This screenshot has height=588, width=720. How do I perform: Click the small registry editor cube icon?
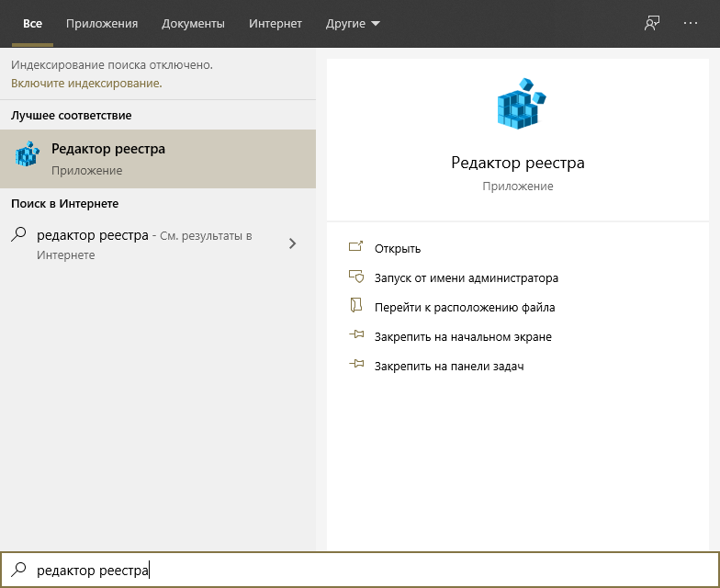pos(28,154)
